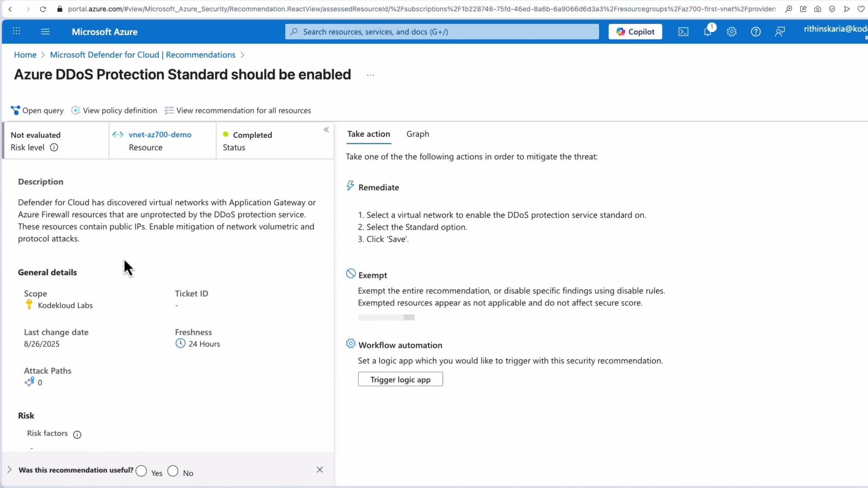Screen dimensions: 868x488
Task: Click the lock icon in address bar
Action: 60,9
